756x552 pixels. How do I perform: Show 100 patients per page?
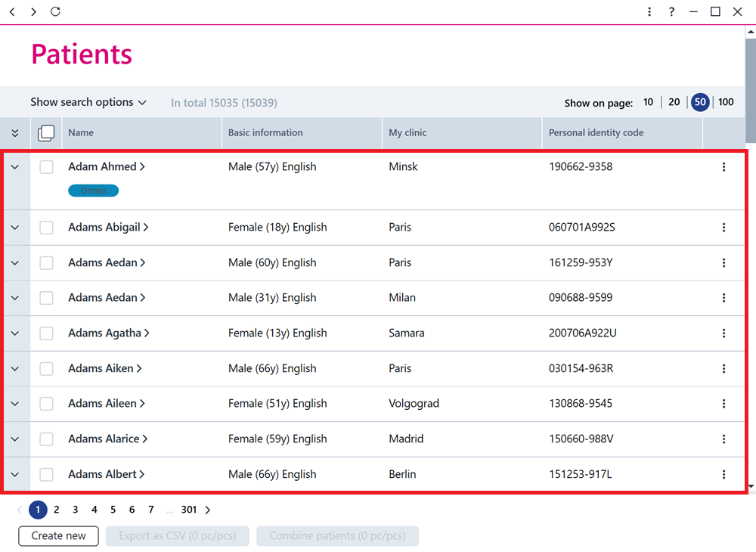(726, 102)
